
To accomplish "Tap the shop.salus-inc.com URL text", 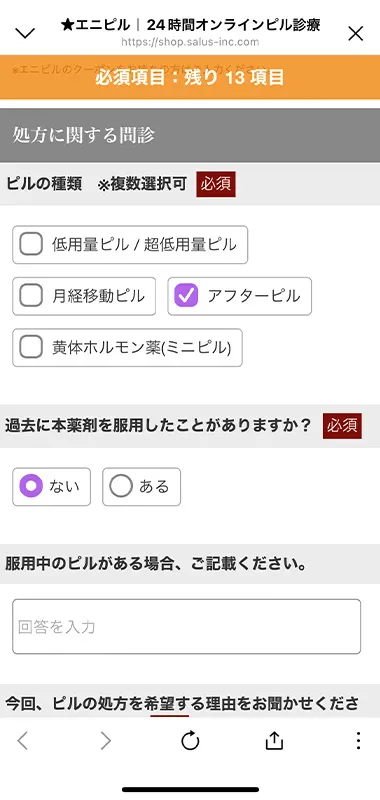I will tap(190, 42).
